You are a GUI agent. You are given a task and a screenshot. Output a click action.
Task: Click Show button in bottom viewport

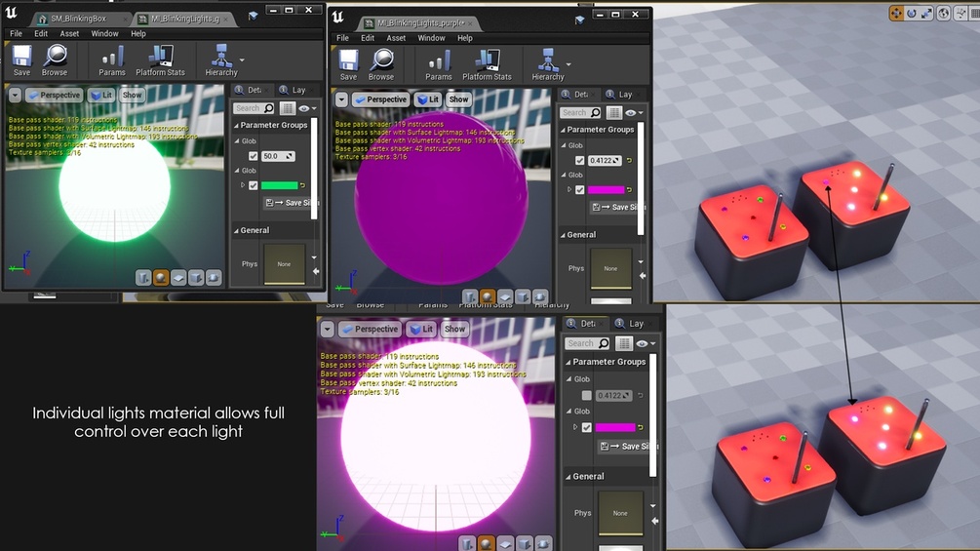click(x=454, y=330)
